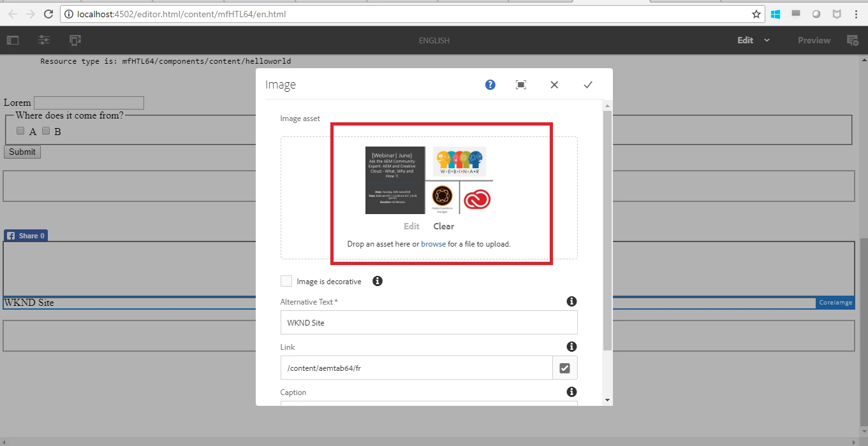The height and width of the screenshot is (446, 868).
Task: Confirm Image dialog with checkmark Done
Action: (x=588, y=85)
